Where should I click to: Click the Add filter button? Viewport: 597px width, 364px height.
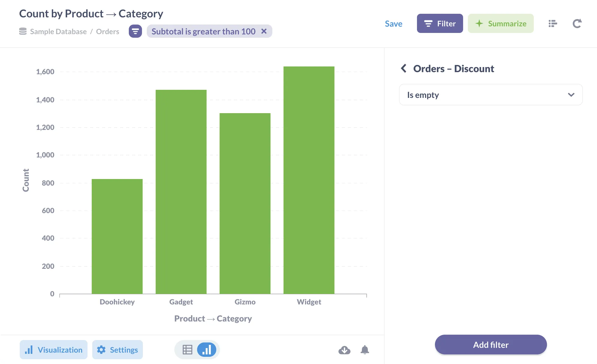491,345
